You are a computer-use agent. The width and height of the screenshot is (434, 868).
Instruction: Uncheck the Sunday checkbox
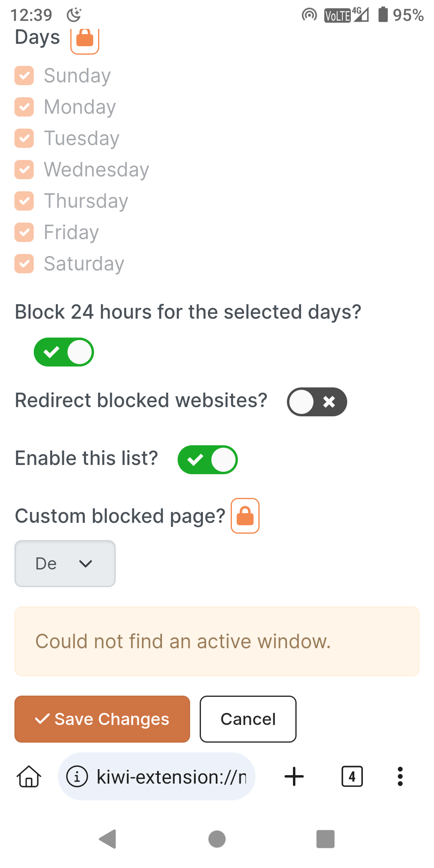click(x=24, y=75)
